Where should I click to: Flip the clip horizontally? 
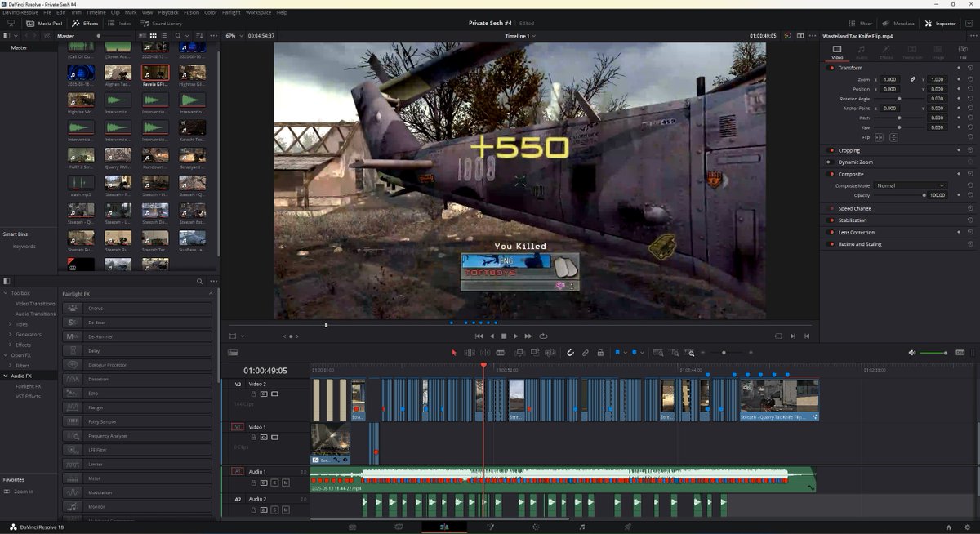(x=879, y=137)
